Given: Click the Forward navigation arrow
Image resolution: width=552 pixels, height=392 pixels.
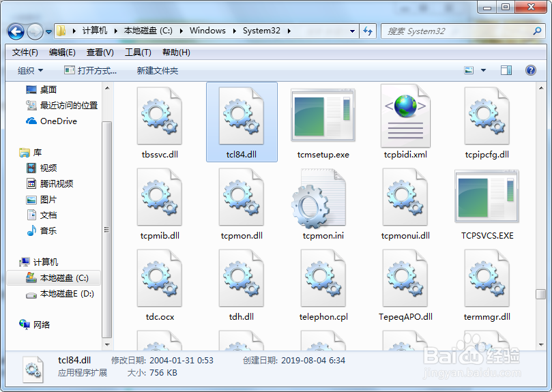Looking at the screenshot, I should coord(35,31).
